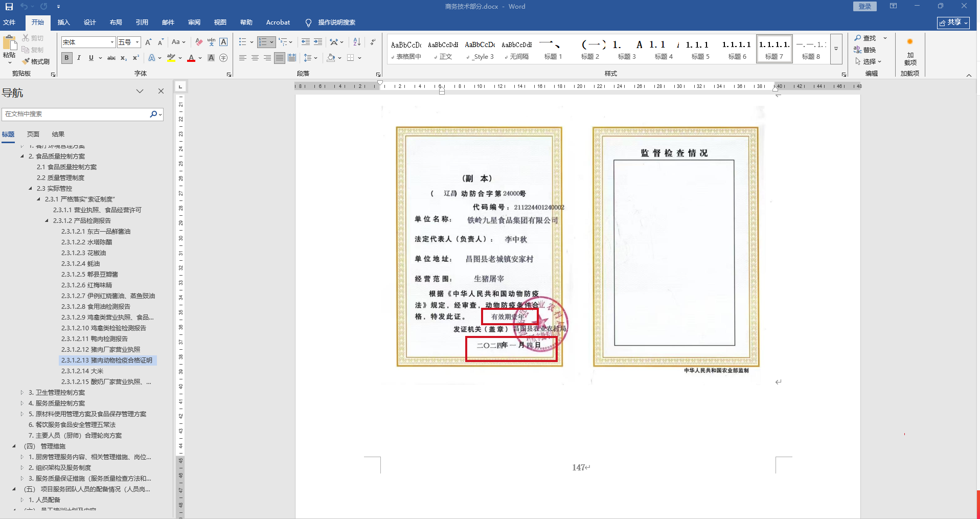This screenshot has width=980, height=519.
Task: Apply the yellow text highlight color
Action: point(171,58)
